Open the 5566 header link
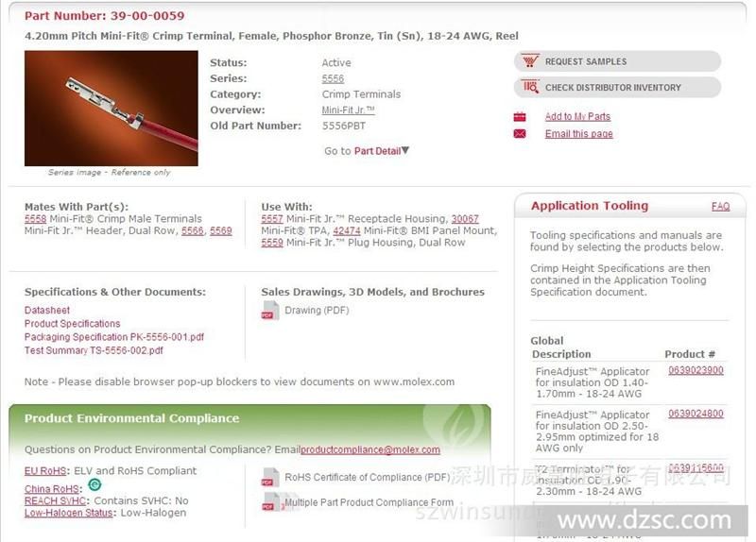Viewport: 756px width, 542px height. coord(193,230)
